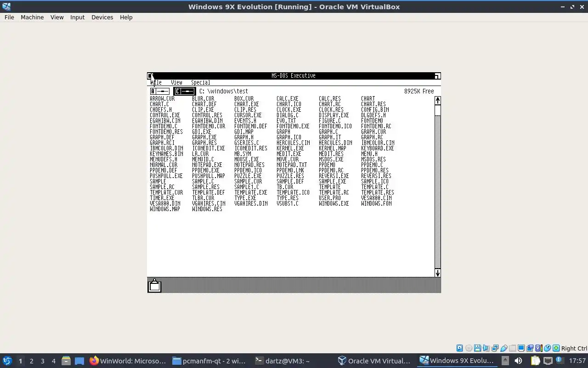Click VirtualBox USB devices indicator

503,348
